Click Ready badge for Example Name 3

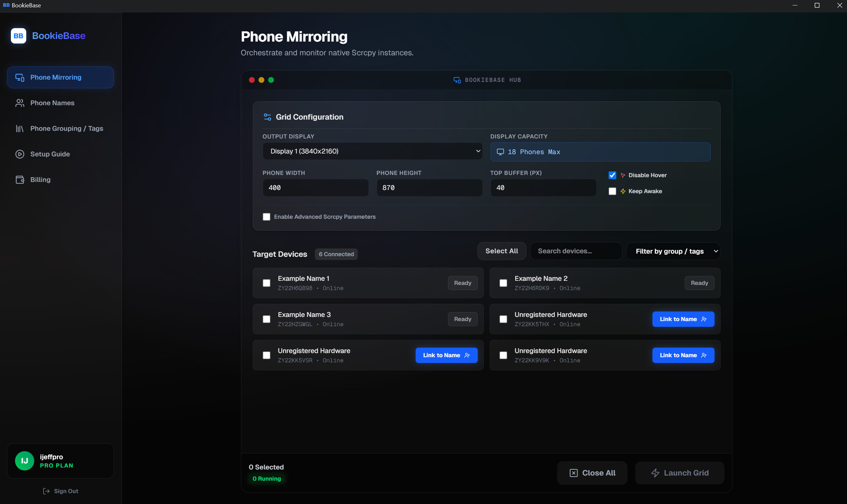click(x=463, y=319)
